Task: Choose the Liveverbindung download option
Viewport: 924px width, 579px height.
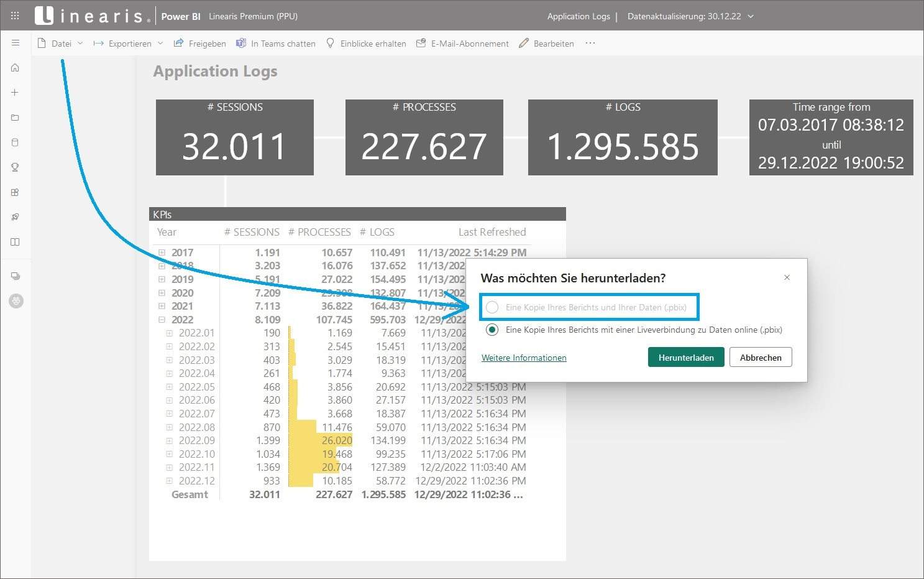Action: click(492, 330)
